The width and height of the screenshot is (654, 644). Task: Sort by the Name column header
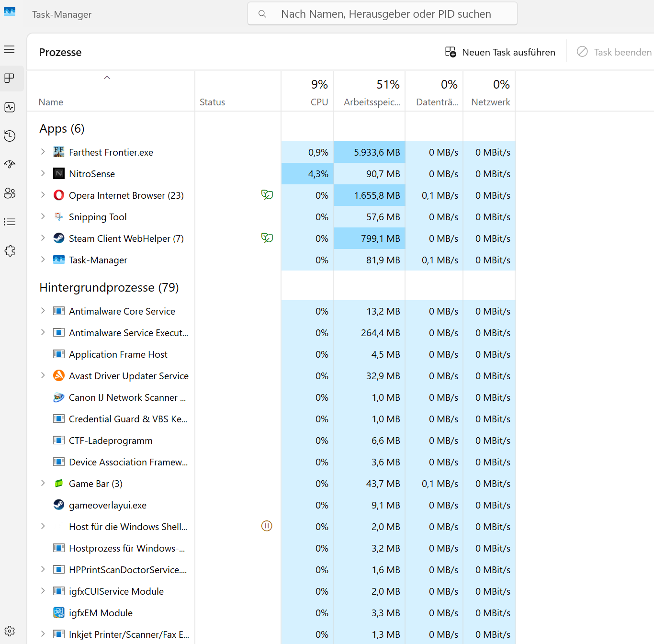coord(111,91)
